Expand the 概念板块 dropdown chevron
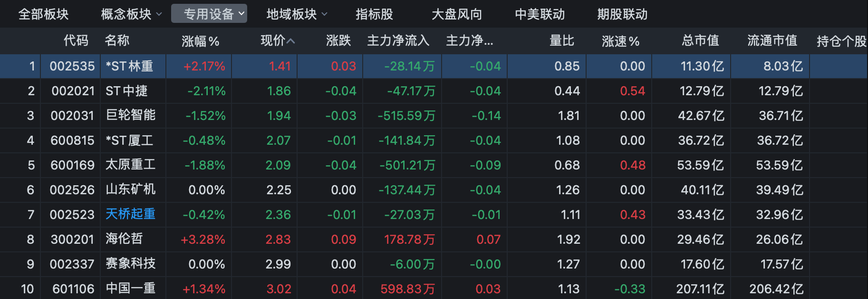This screenshot has width=868, height=299. coord(159,14)
